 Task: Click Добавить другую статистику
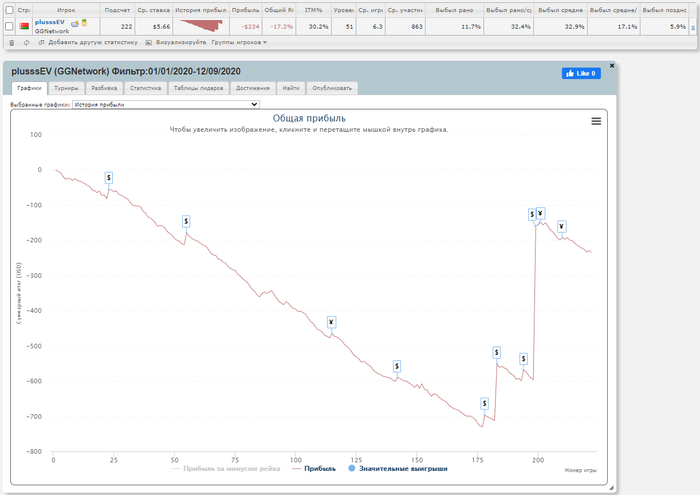[x=93, y=42]
